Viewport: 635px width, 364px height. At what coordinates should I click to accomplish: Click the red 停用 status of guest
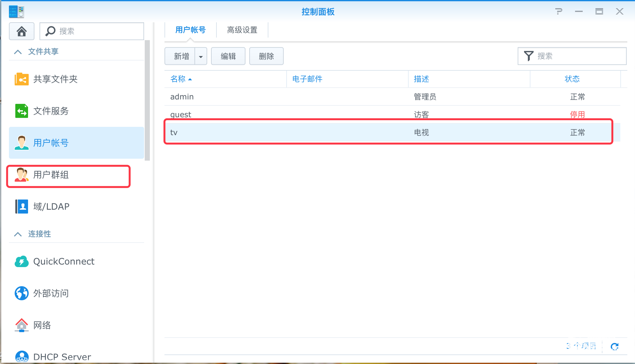(578, 115)
